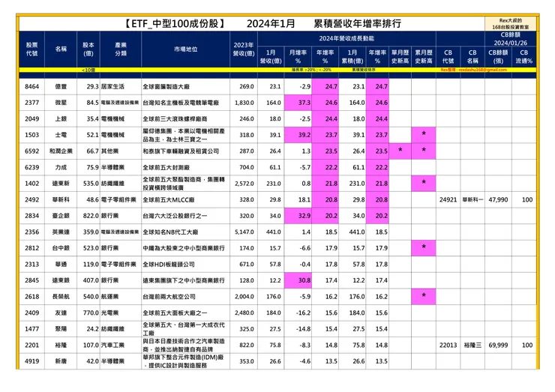Click stock code 2845

pyautogui.click(x=31, y=280)
